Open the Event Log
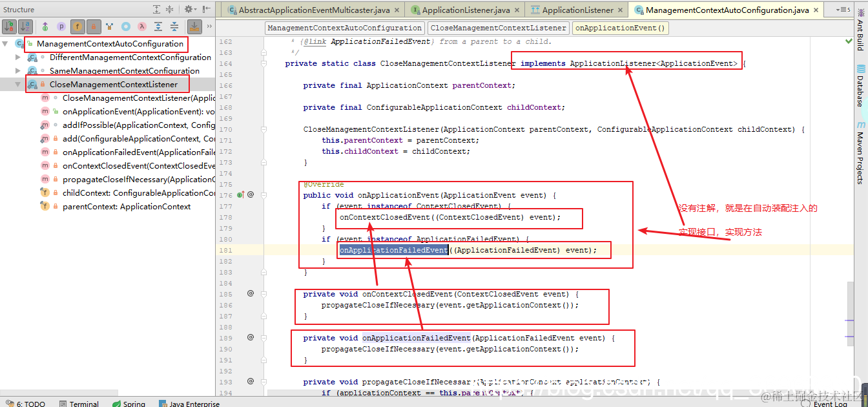The width and height of the screenshot is (868, 407). pos(825,404)
